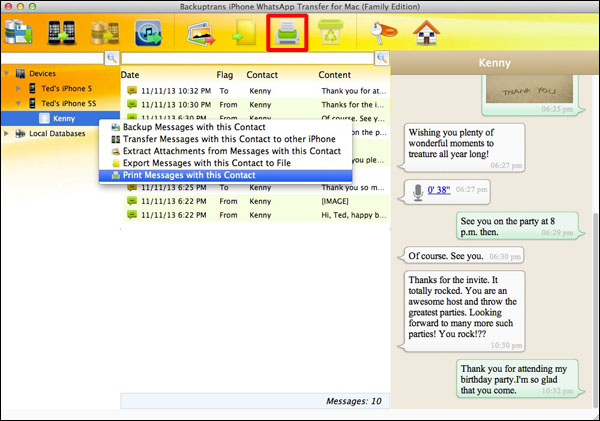Click the Date column header

130,75
